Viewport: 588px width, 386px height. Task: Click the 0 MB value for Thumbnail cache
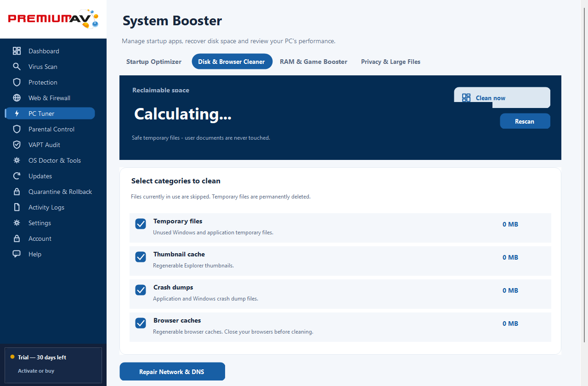(x=510, y=257)
